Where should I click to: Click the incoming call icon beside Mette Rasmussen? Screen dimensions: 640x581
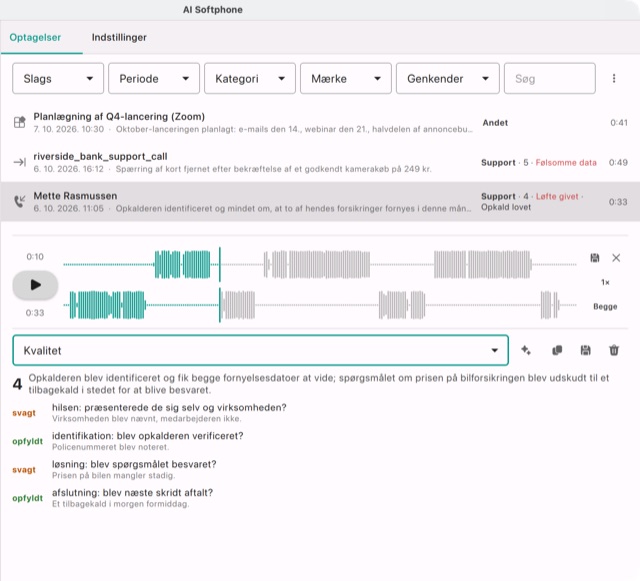[x=20, y=201]
